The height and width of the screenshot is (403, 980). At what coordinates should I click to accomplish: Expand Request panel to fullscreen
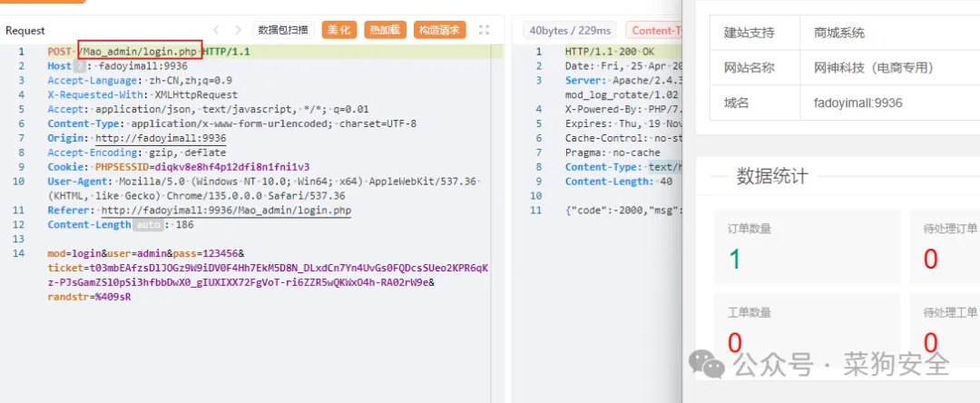tap(484, 29)
